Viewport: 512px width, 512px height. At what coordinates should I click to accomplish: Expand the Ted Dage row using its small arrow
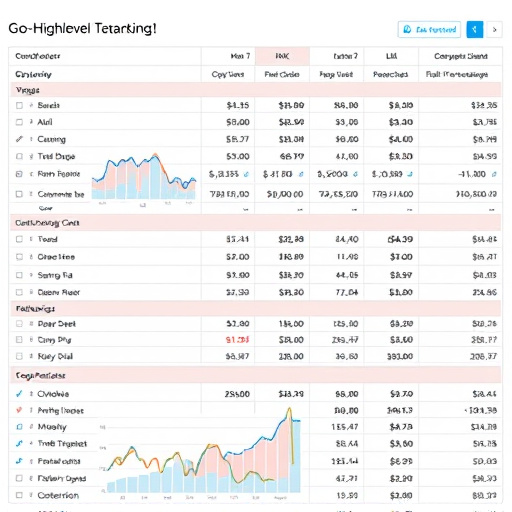31,156
